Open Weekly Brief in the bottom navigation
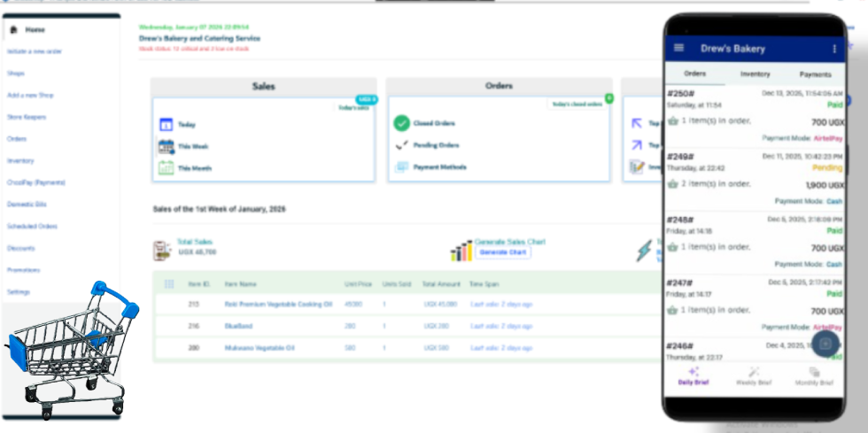 coord(754,376)
